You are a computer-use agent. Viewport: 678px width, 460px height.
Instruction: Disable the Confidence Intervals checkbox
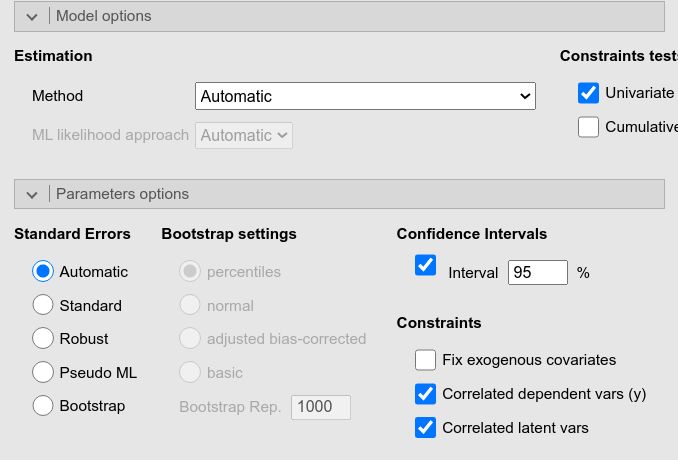coord(426,265)
